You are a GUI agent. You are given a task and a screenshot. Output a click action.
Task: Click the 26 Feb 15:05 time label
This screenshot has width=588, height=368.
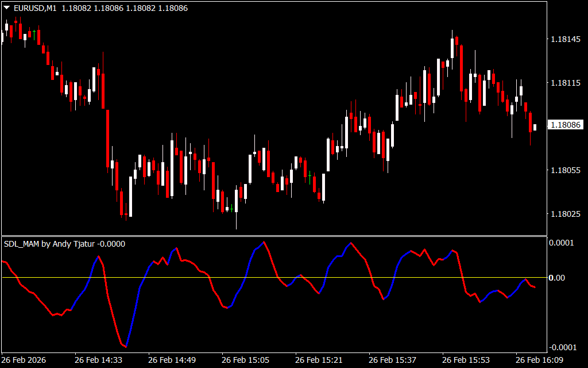pos(245,360)
